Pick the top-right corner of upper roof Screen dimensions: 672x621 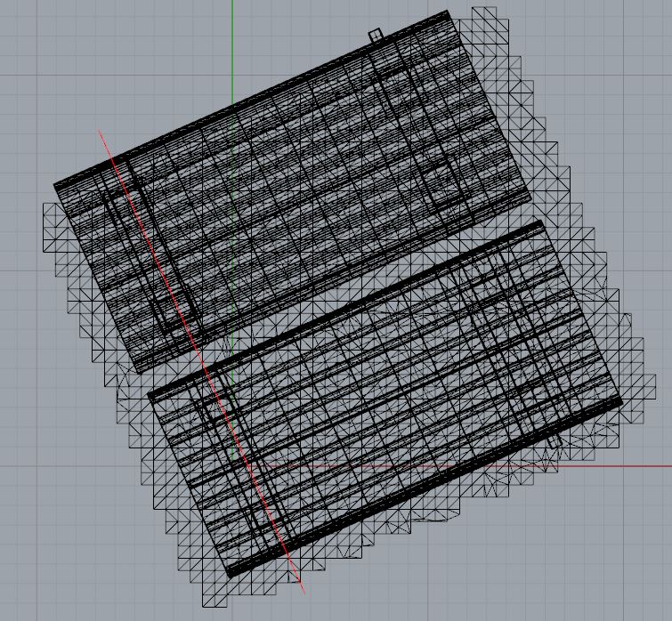point(449,12)
